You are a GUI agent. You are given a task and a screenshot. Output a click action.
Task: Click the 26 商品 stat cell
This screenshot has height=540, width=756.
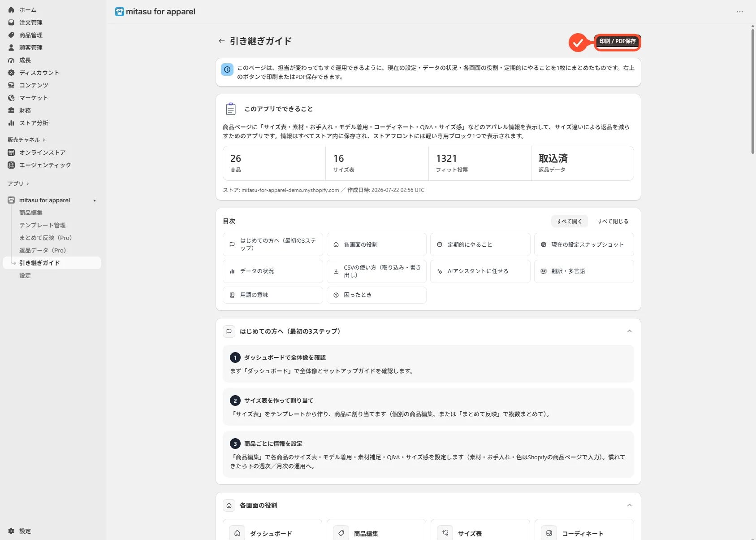point(274,163)
